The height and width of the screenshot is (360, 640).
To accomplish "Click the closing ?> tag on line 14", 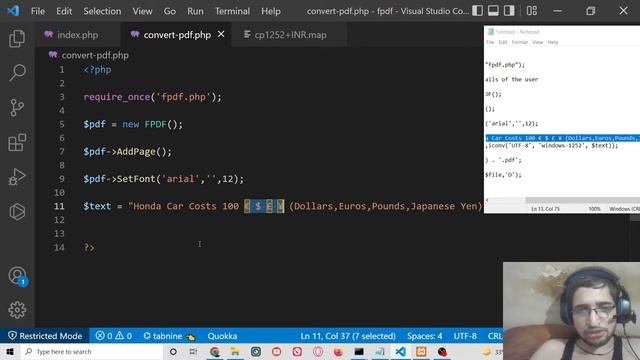I will pyautogui.click(x=89, y=247).
